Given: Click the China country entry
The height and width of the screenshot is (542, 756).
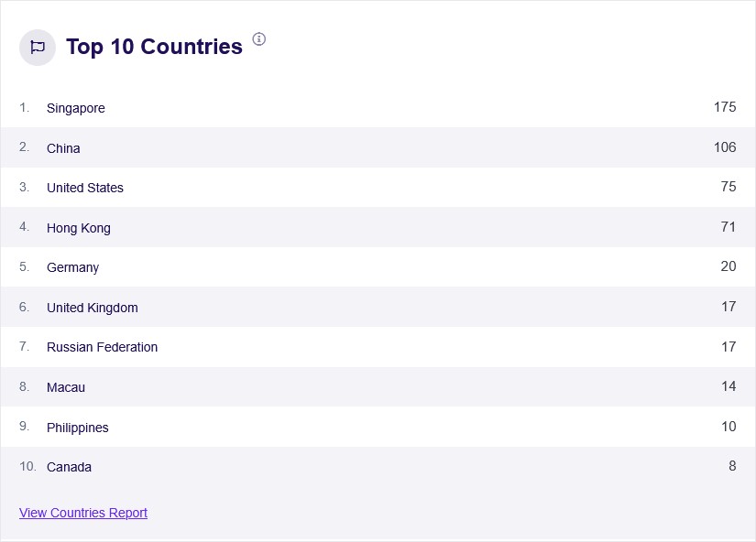Looking at the screenshot, I should tap(63, 148).
